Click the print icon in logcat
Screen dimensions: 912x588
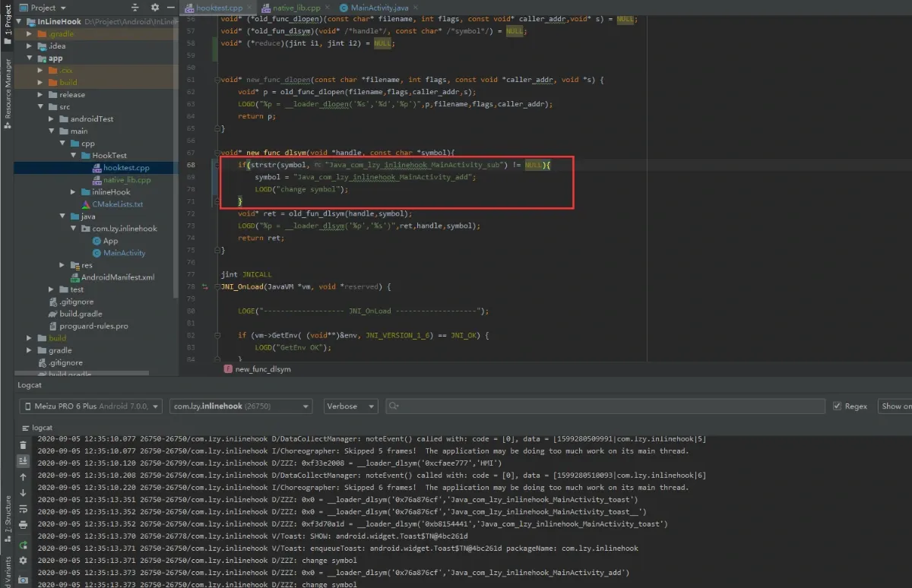point(23,525)
